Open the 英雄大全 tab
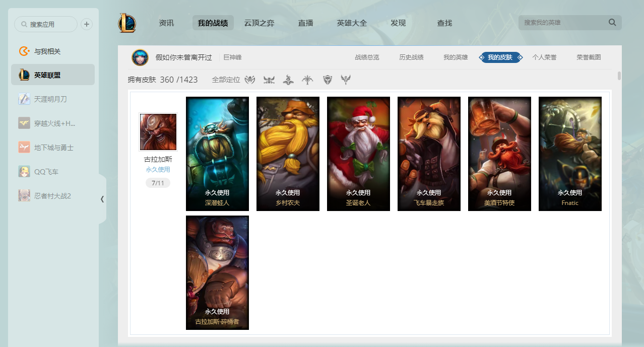 pyautogui.click(x=352, y=23)
